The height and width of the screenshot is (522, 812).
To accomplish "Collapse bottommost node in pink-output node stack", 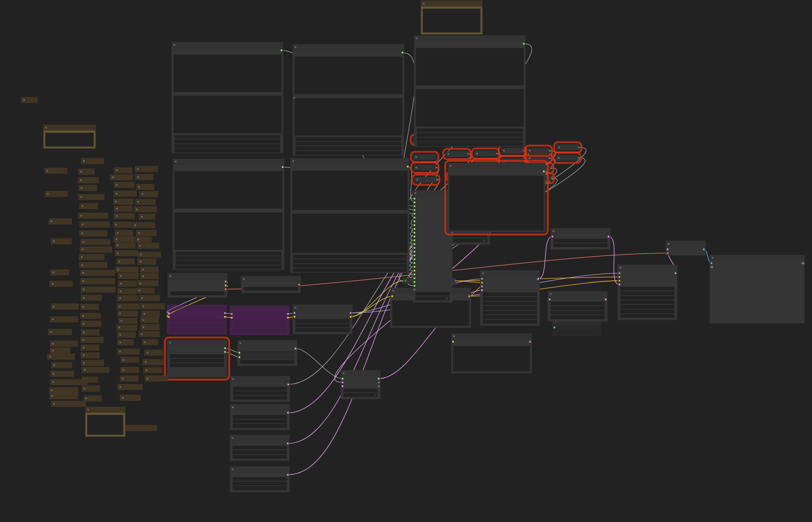I will point(233,469).
